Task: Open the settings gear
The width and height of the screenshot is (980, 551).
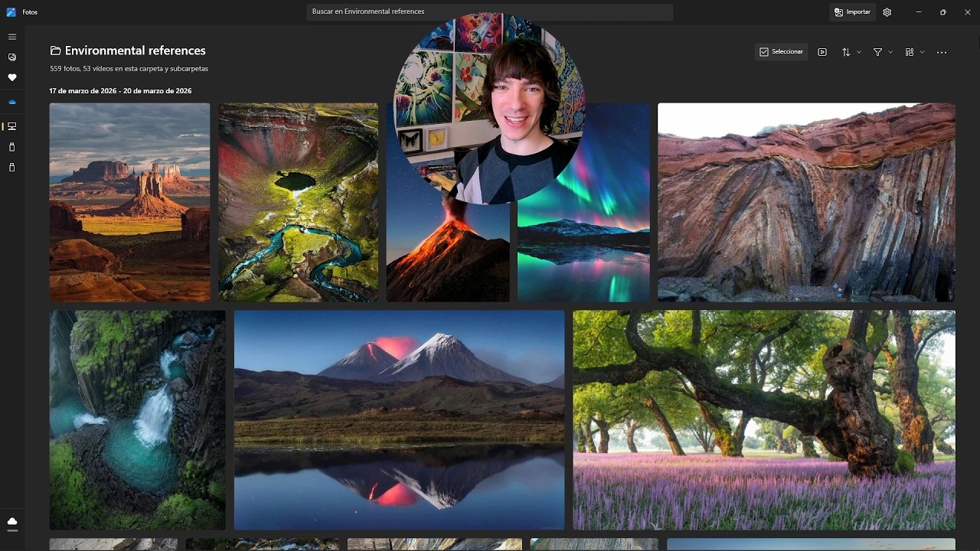Action: coord(887,12)
